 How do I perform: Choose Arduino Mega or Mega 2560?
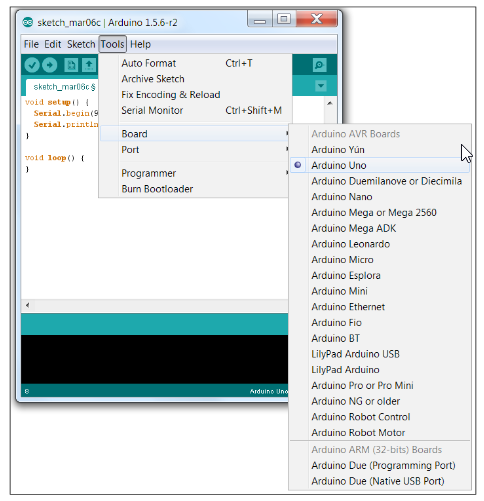pyautogui.click(x=380, y=212)
